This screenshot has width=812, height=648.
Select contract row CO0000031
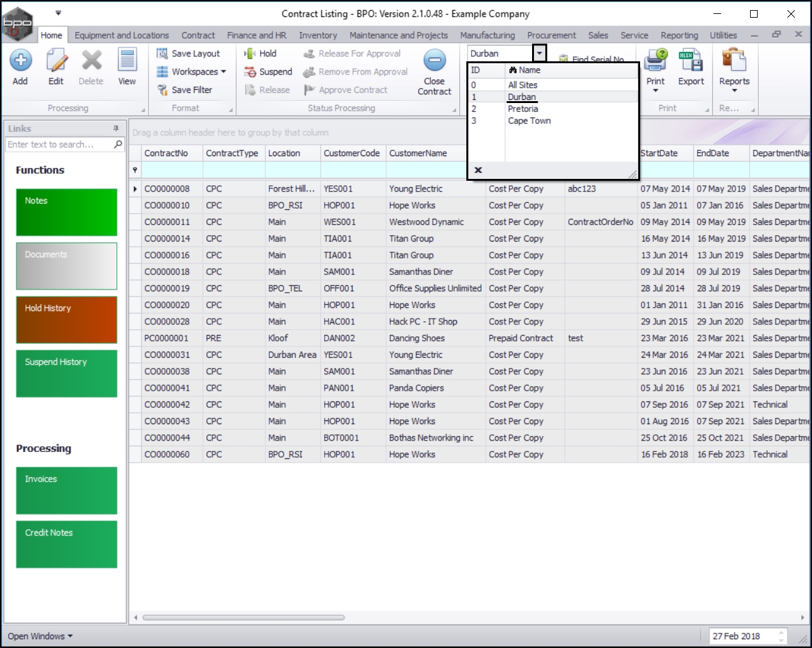pyautogui.click(x=470, y=355)
